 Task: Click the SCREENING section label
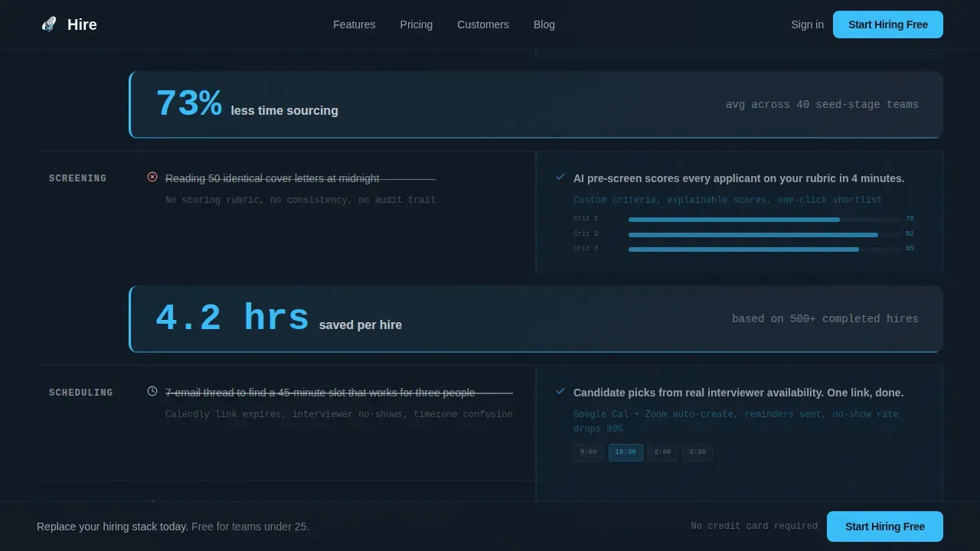(77, 178)
